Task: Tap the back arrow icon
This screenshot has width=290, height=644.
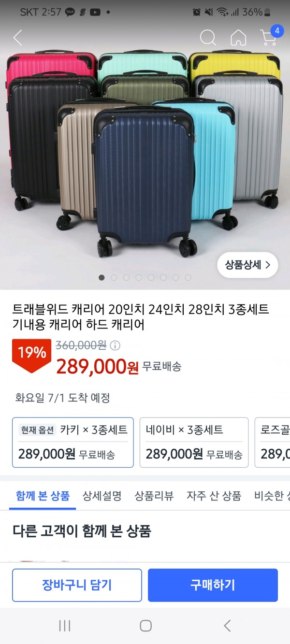Action: click(x=18, y=38)
